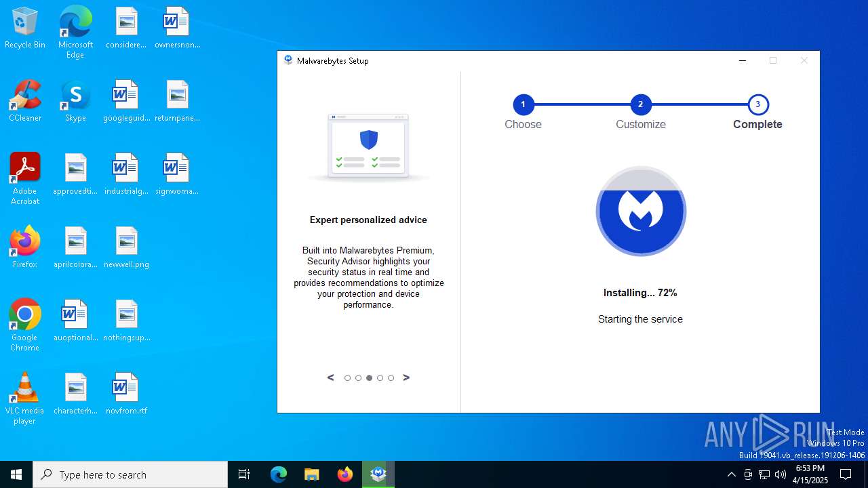
Task: Expand hidden system tray icons
Action: pos(731,474)
